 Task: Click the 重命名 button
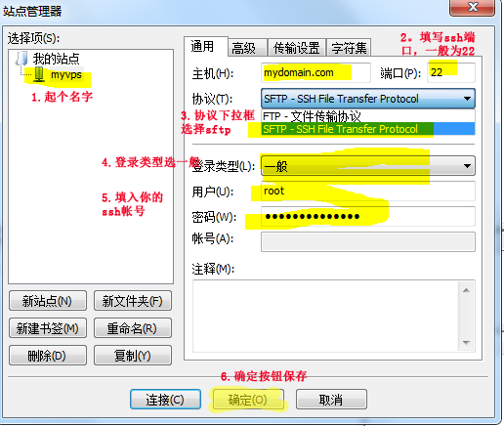click(x=133, y=328)
